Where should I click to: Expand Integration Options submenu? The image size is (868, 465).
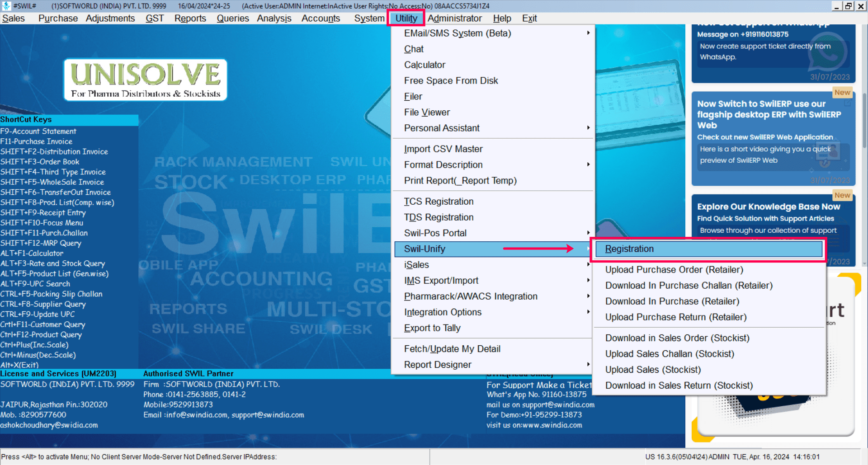(x=493, y=312)
